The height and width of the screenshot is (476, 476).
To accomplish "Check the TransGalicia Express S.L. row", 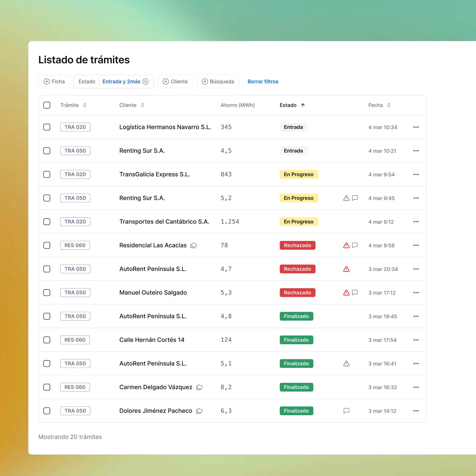I will pos(47,174).
